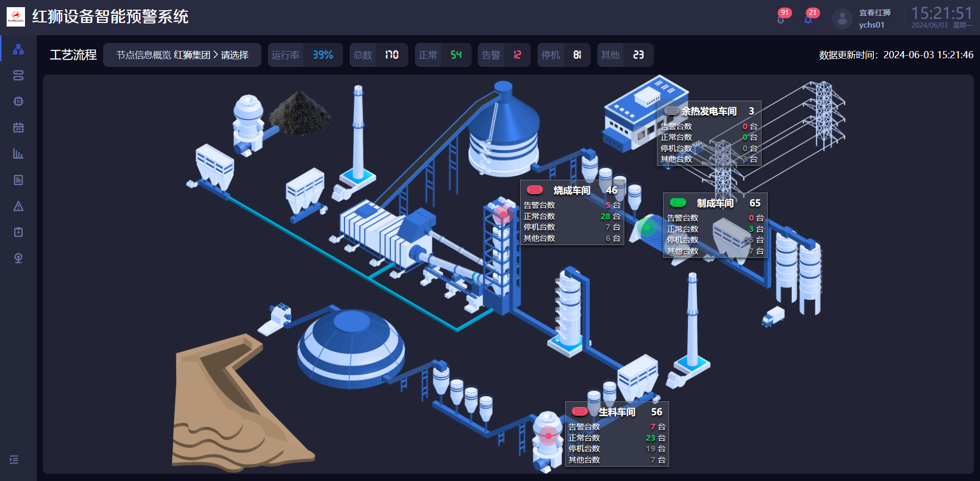Open the 请选择 node selection dropdown
This screenshot has width=980, height=481.
[235, 55]
